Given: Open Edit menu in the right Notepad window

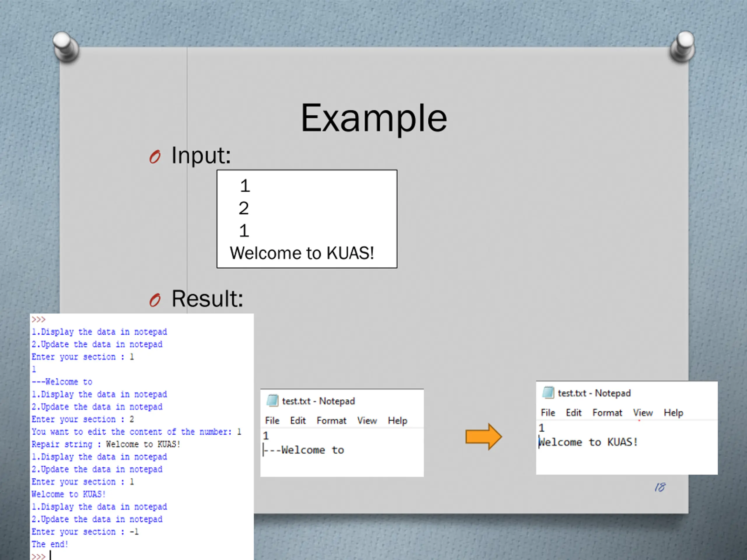Looking at the screenshot, I should tap(574, 412).
